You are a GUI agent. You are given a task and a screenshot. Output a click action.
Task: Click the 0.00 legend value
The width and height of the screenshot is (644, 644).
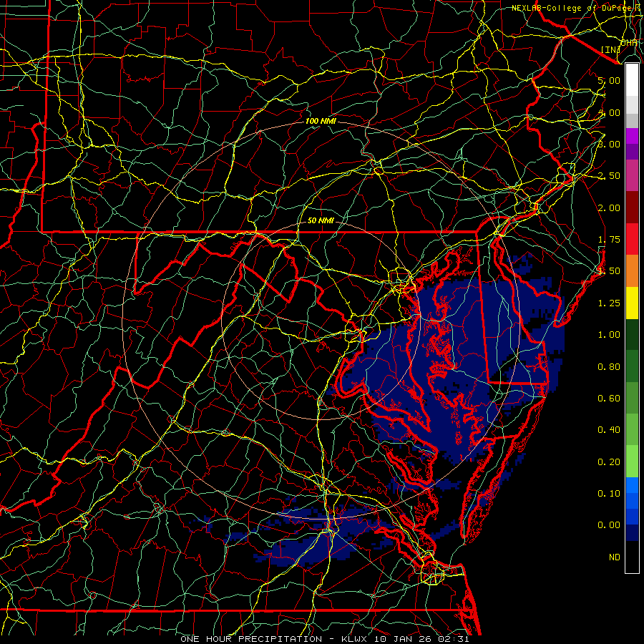(609, 525)
